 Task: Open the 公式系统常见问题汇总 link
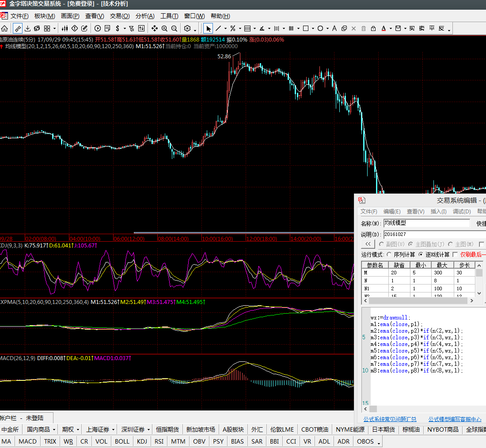click(x=390, y=419)
